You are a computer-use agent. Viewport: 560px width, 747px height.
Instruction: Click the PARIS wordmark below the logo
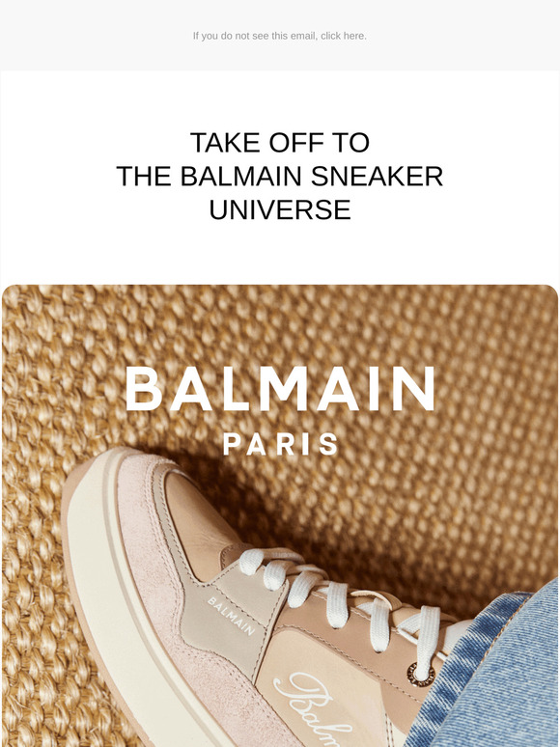281,444
